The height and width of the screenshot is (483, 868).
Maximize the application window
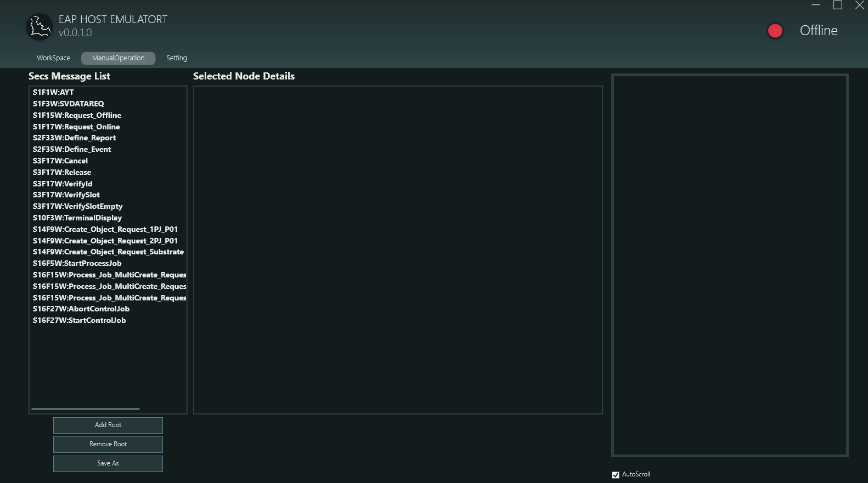837,5
